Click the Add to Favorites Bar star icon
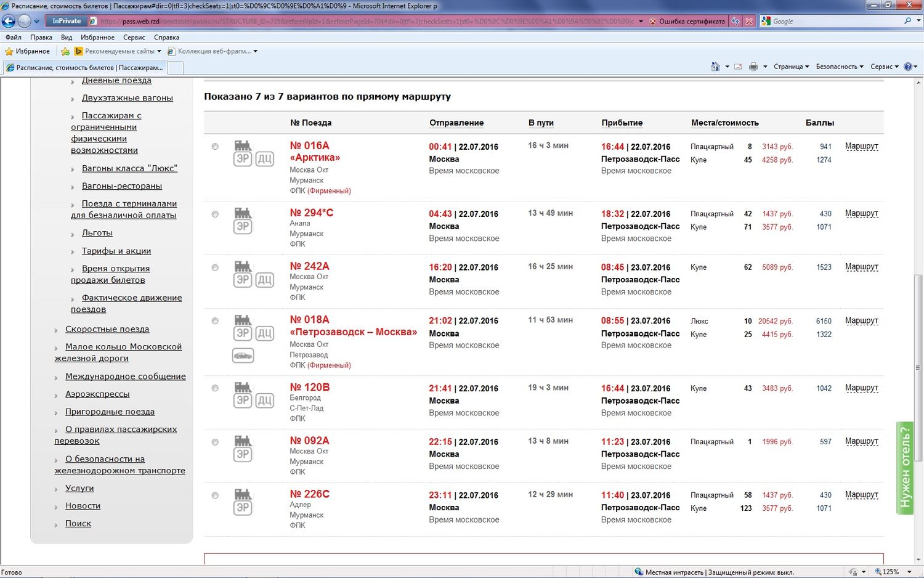924x578 pixels. pyautogui.click(x=65, y=51)
